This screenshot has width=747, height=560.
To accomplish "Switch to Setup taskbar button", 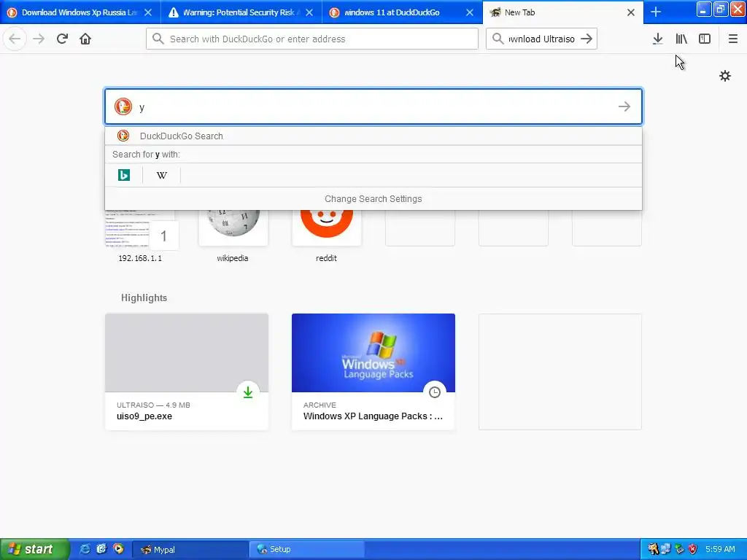I will coord(307,550).
